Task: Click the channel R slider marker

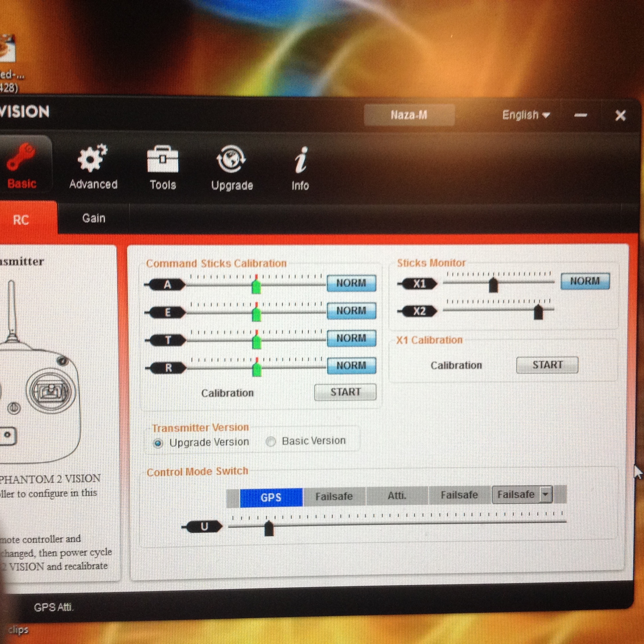Action: pyautogui.click(x=257, y=369)
